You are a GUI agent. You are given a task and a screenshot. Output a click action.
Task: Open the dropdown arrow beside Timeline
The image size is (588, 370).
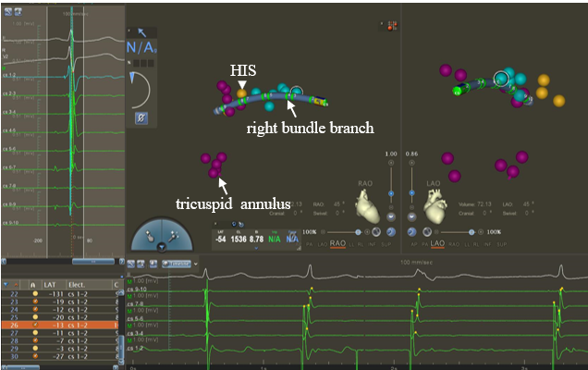tap(195, 265)
